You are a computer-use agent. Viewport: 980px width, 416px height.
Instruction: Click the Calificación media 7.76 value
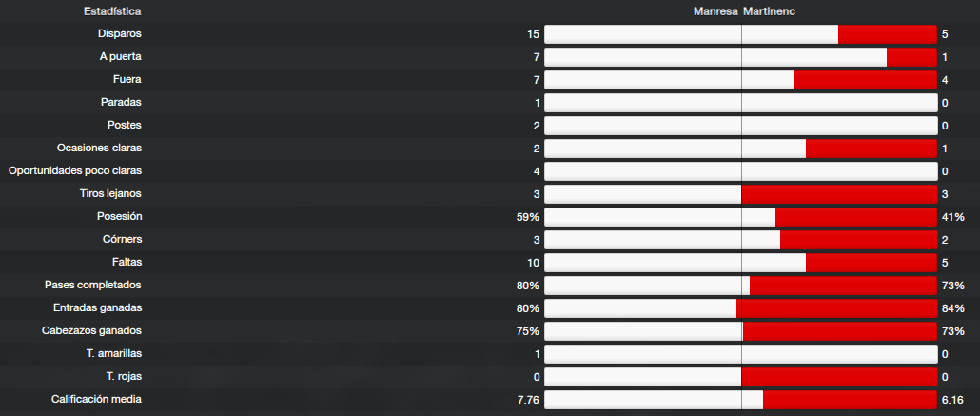pyautogui.click(x=528, y=400)
